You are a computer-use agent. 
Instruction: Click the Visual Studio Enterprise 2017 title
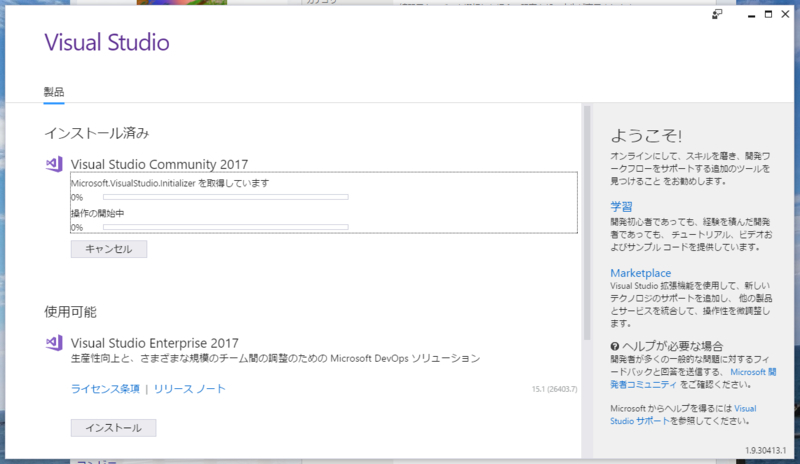155,343
